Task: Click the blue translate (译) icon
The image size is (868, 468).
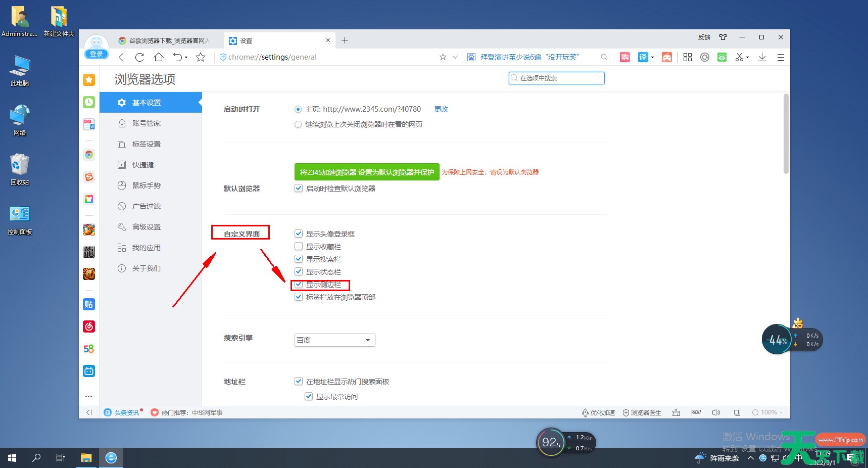Action: pyautogui.click(x=643, y=57)
